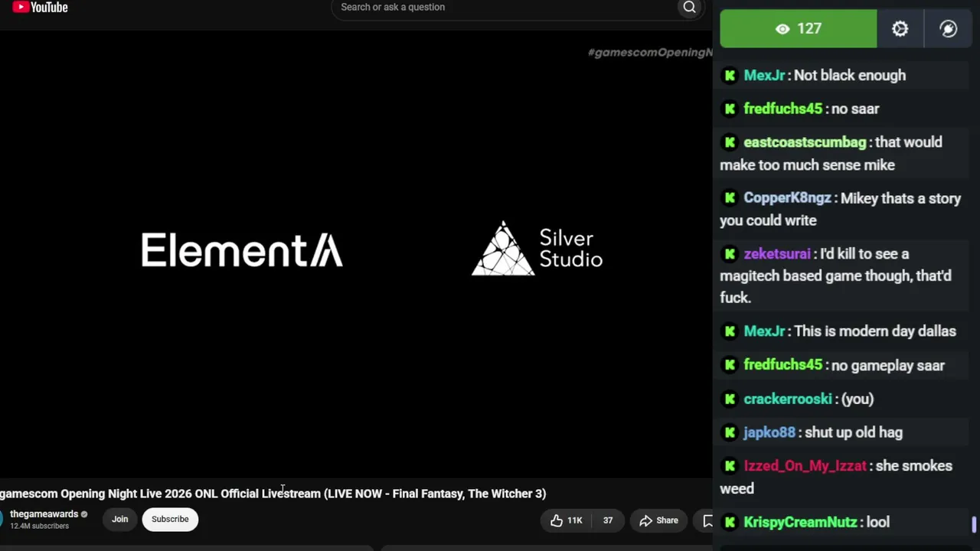Click the search magnifier icon
This screenshot has width=980, height=551.
tap(689, 7)
